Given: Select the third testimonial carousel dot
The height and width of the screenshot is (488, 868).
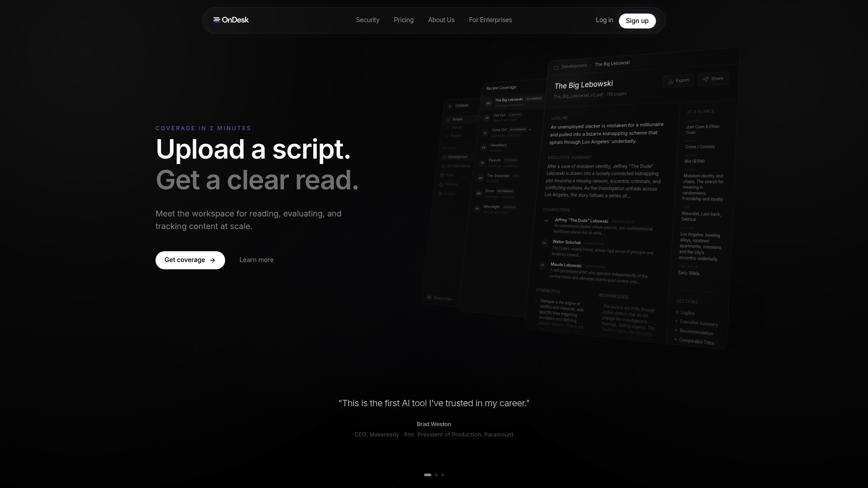Looking at the screenshot, I should click(x=443, y=475).
